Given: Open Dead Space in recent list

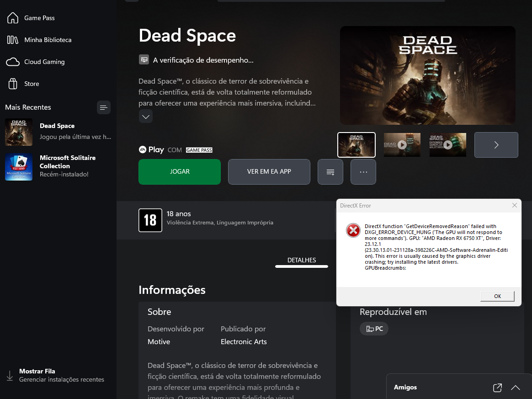Looking at the screenshot, I should [58, 132].
